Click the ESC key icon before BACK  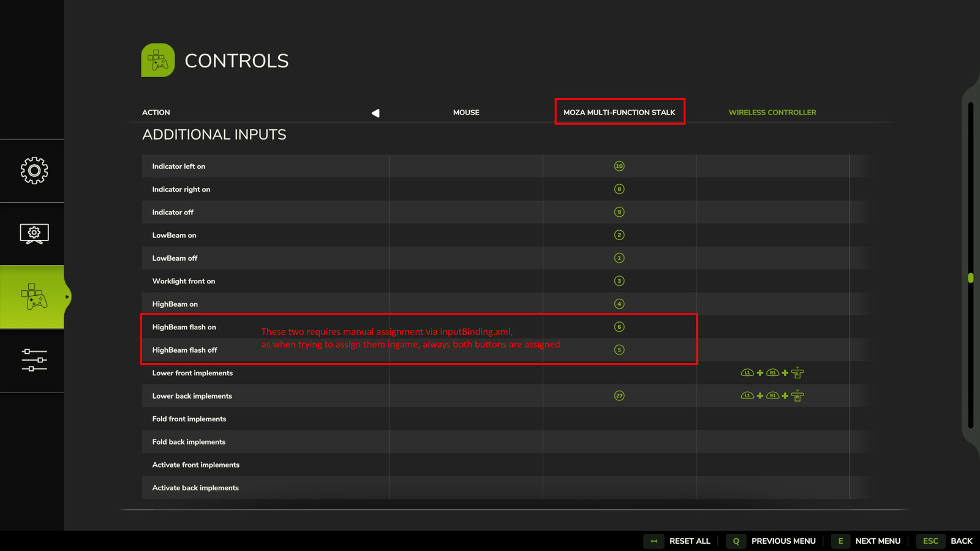point(930,541)
